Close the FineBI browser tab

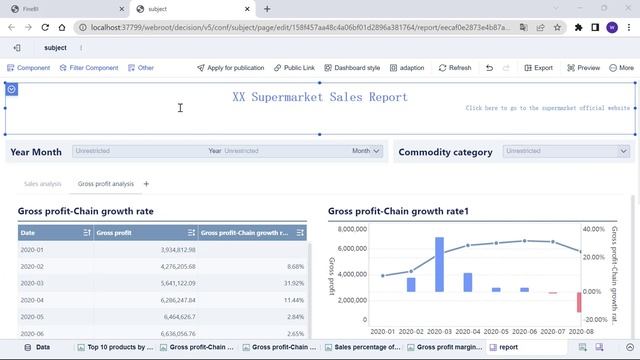pyautogui.click(x=122, y=9)
